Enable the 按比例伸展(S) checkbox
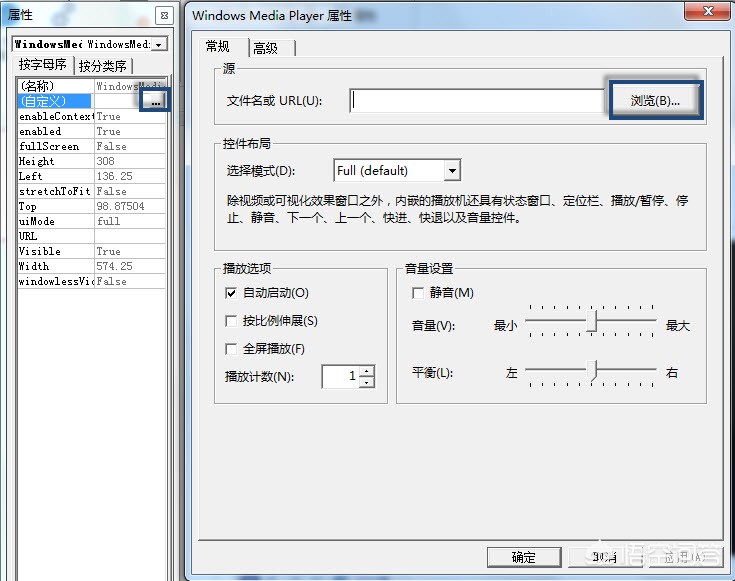The height and width of the screenshot is (581, 735). [231, 321]
